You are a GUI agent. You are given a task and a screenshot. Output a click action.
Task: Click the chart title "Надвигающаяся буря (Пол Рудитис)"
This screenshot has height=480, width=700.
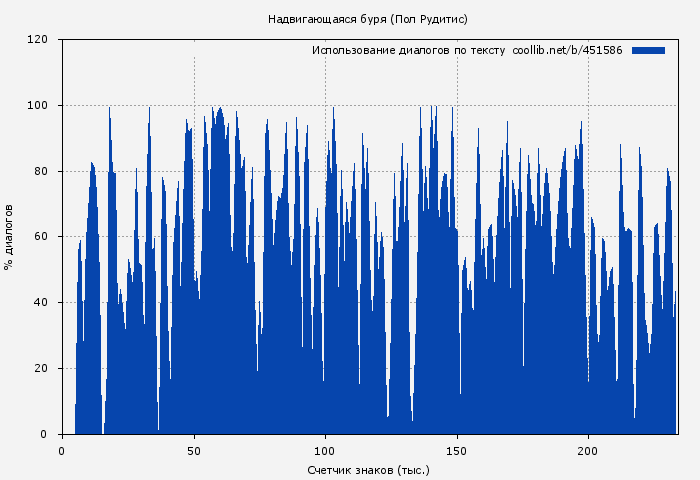368,19
